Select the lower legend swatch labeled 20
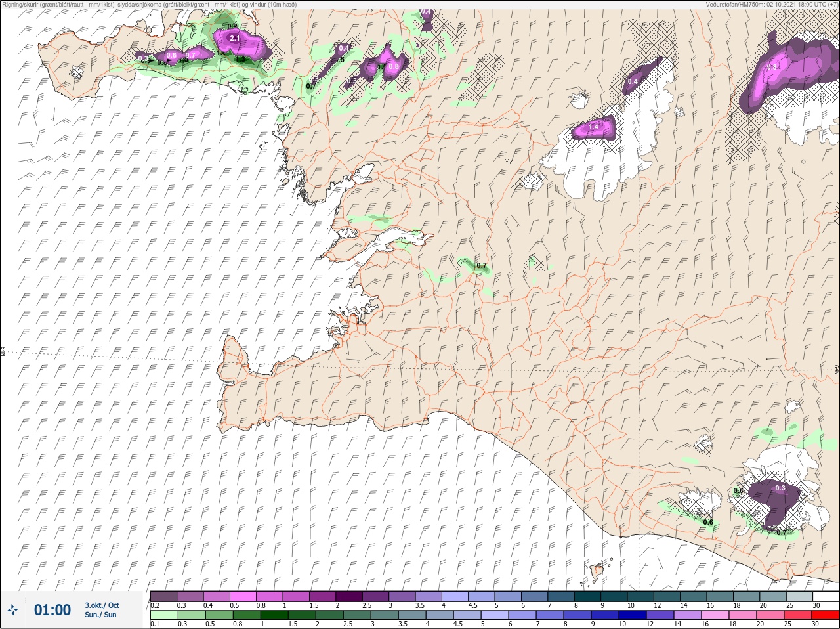Image resolution: width=840 pixels, height=629 pixels. click(x=770, y=615)
